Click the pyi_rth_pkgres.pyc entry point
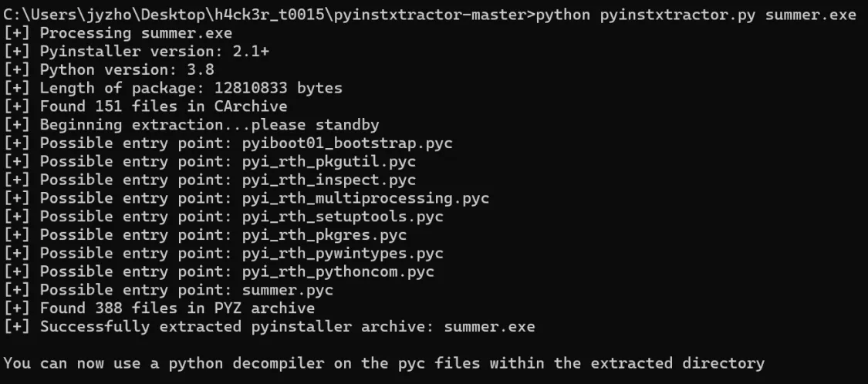This screenshot has width=868, height=384. [324, 234]
